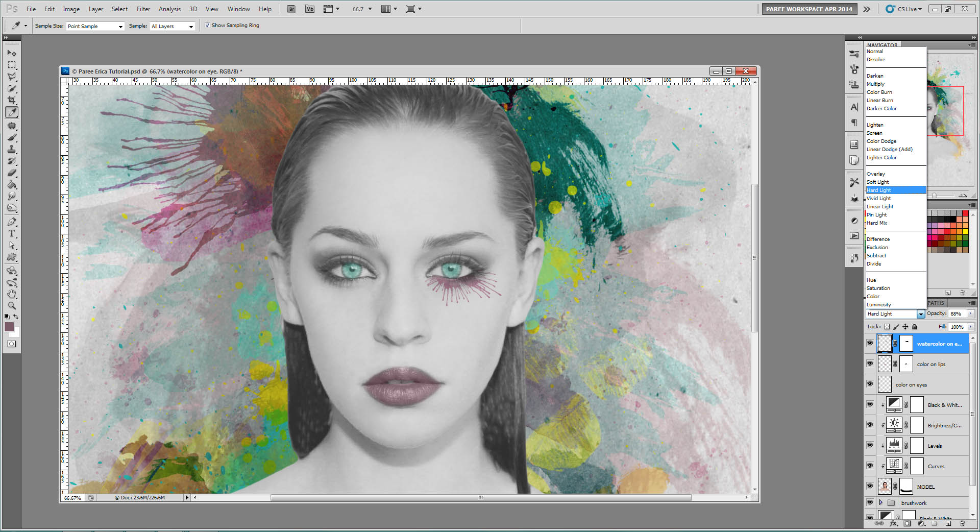Click the Eraser tool

click(12, 173)
